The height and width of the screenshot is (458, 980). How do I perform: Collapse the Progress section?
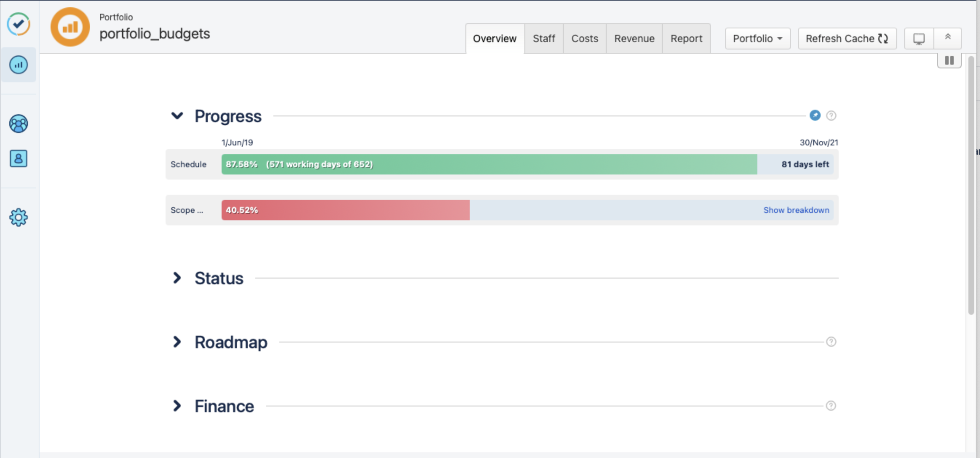(x=177, y=116)
